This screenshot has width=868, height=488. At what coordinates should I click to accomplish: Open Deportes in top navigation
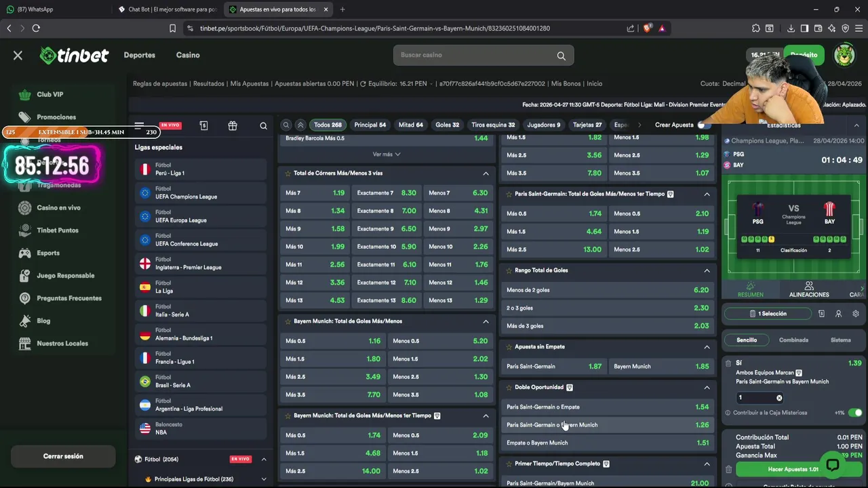(x=139, y=56)
